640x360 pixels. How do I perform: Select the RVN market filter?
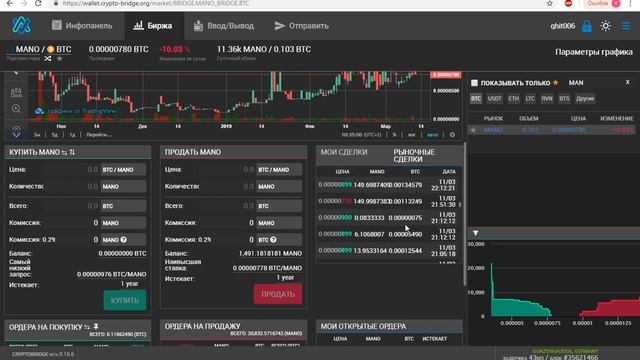click(547, 98)
